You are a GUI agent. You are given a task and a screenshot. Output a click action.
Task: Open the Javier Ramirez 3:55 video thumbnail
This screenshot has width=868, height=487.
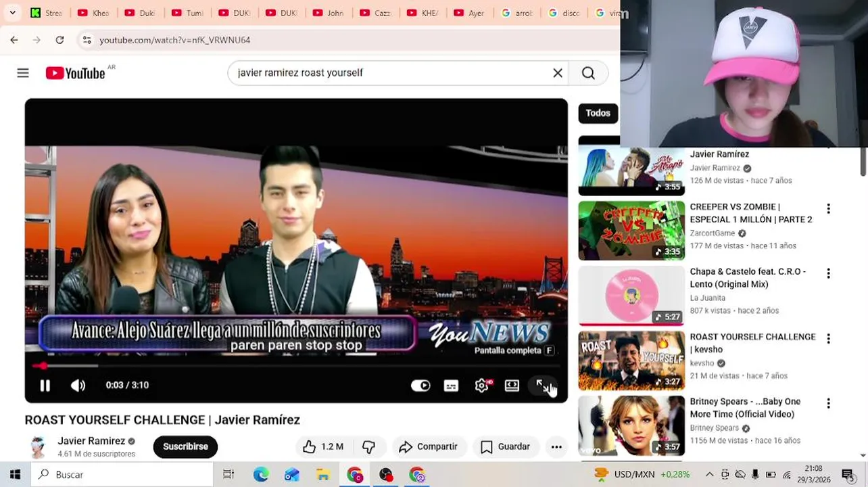[x=631, y=168]
